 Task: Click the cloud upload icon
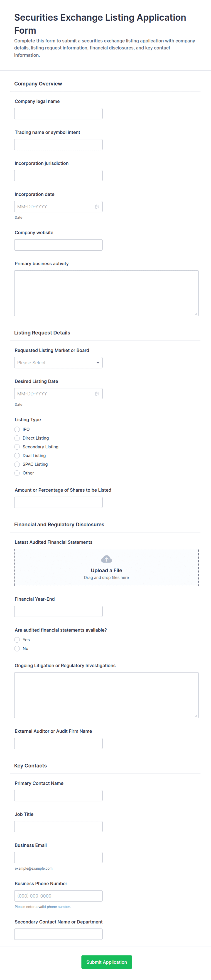point(106,559)
